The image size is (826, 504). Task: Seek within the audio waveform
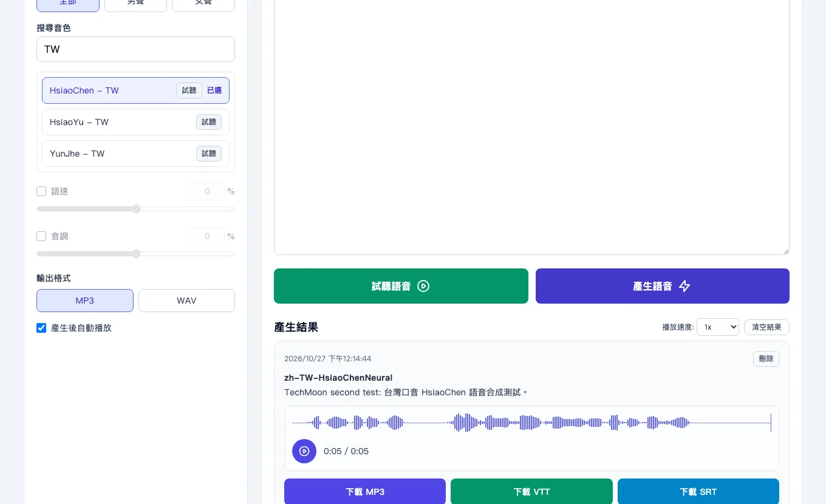point(531,423)
